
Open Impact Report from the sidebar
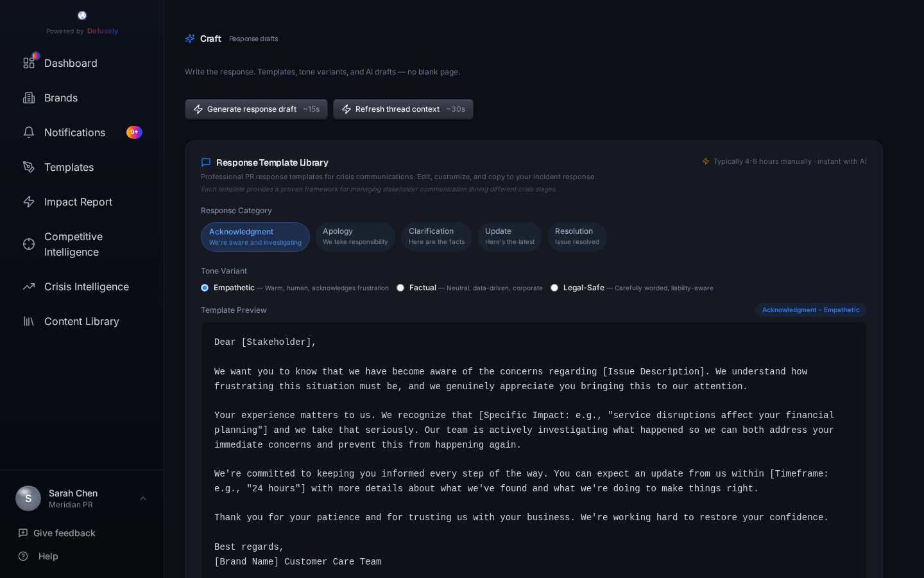pos(29,202)
